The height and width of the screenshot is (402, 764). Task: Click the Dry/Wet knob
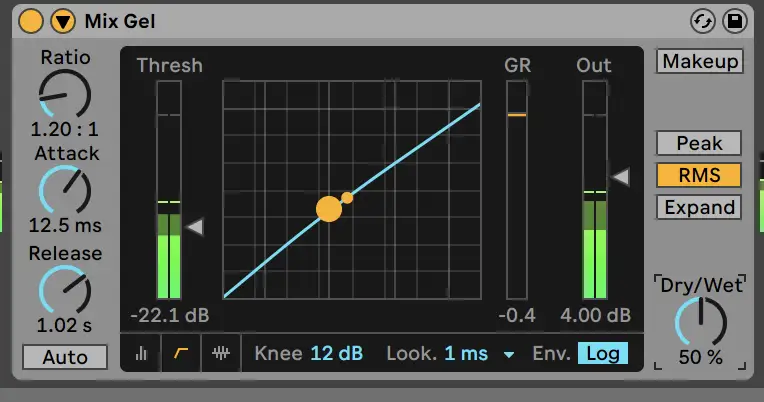[700, 323]
